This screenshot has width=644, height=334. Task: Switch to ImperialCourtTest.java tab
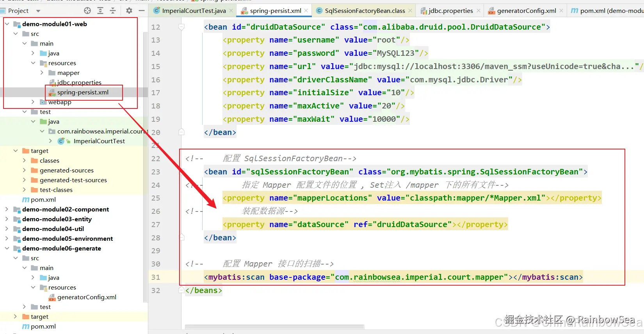point(194,11)
